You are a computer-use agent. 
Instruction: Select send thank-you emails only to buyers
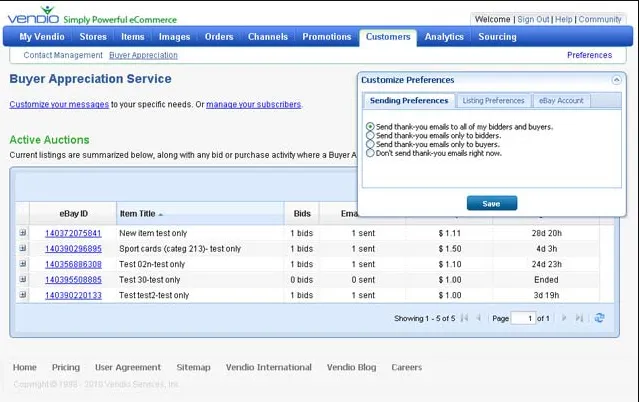(370, 144)
